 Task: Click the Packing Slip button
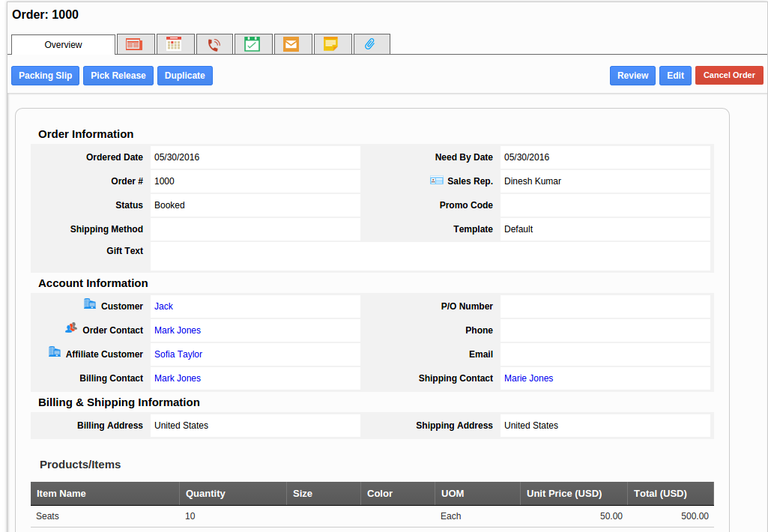coord(45,76)
